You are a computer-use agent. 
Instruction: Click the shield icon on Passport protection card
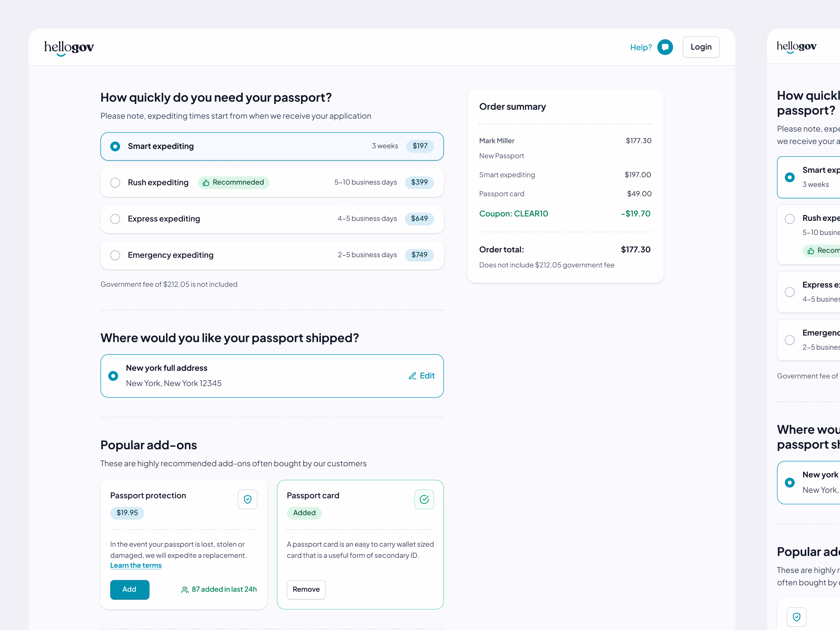pyautogui.click(x=247, y=499)
